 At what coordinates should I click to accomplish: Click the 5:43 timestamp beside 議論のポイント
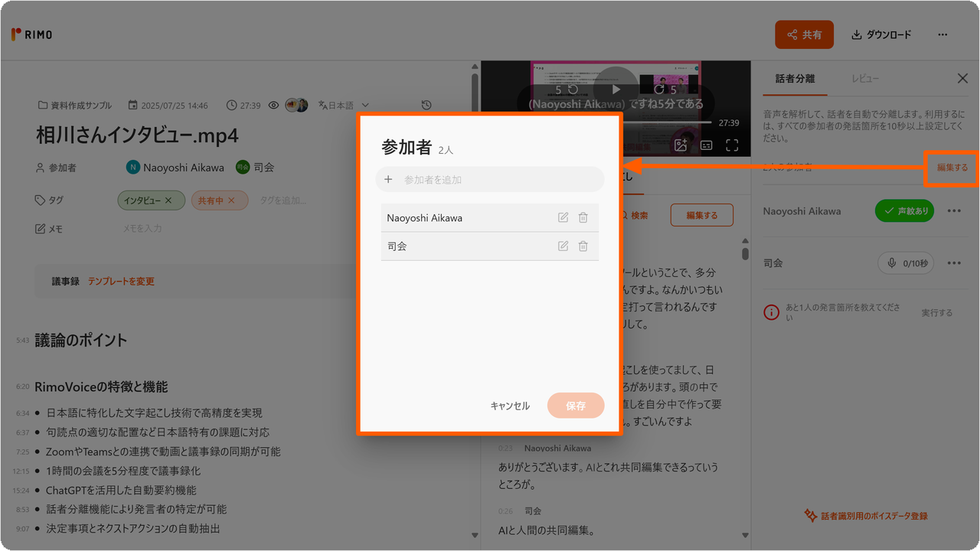tap(22, 341)
